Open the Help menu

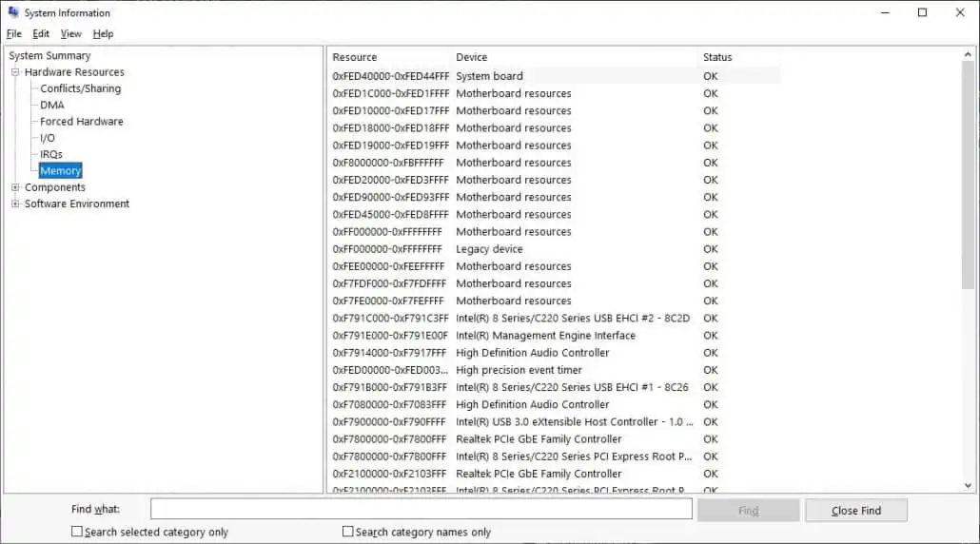[103, 33]
